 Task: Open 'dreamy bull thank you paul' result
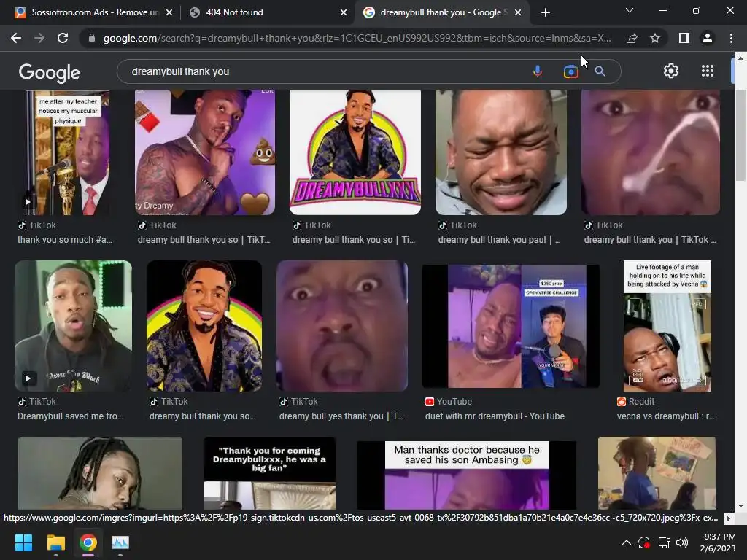coord(499,240)
